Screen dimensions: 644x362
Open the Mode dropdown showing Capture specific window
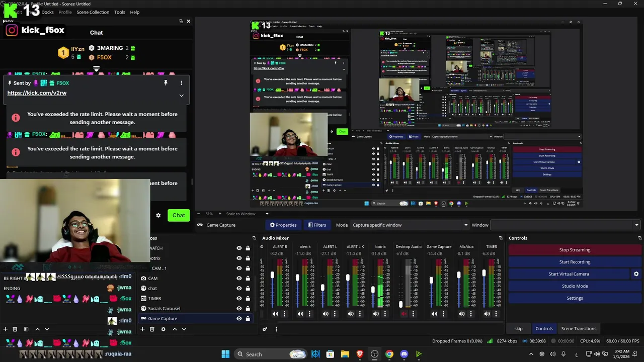pos(410,225)
